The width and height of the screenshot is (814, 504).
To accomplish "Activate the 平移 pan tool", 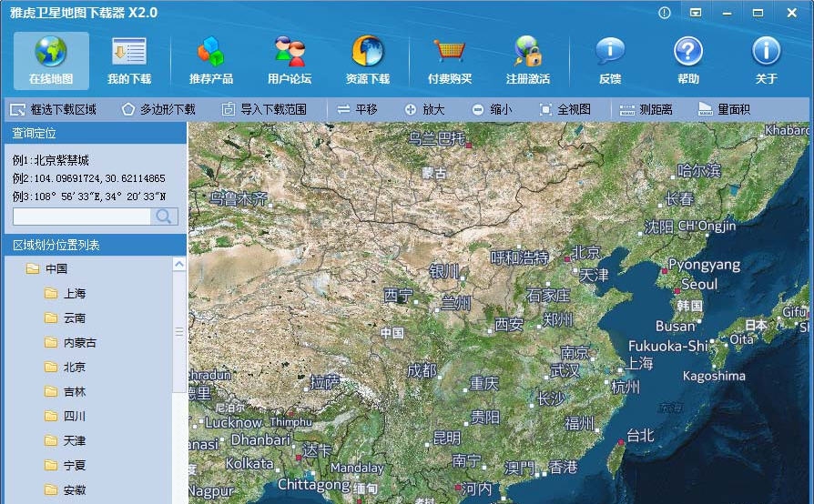I will coord(357,109).
